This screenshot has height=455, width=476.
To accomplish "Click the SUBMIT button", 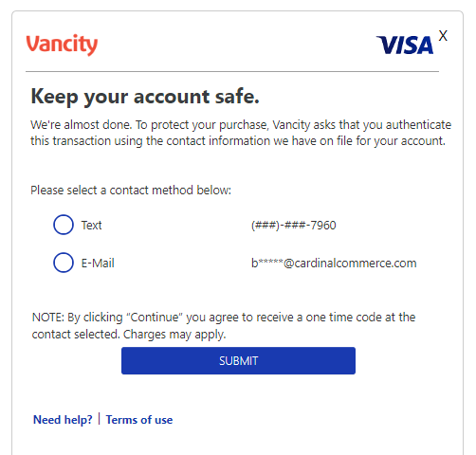I will tap(238, 360).
